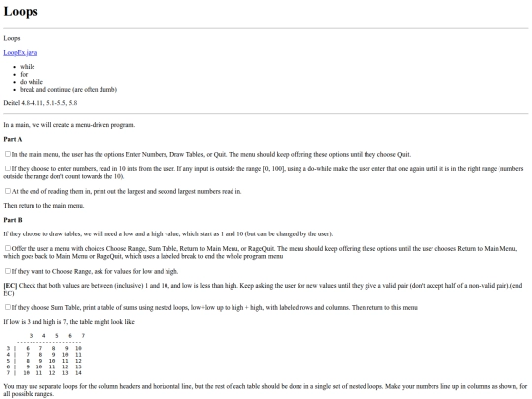Click the bold [EC] label
The height and width of the screenshot is (399, 532).
coord(10,286)
